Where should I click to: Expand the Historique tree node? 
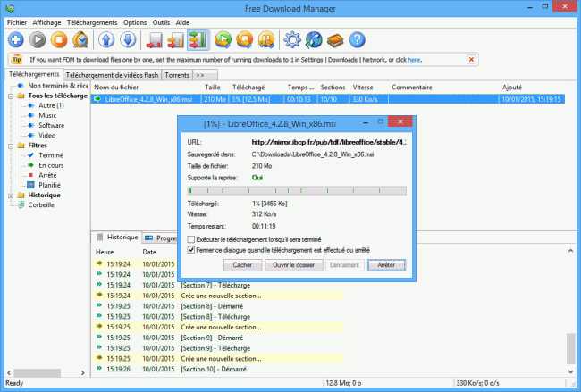pyautogui.click(x=11, y=195)
